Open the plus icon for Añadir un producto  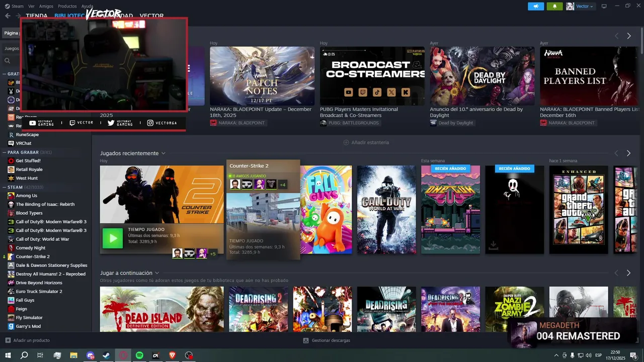8,340
